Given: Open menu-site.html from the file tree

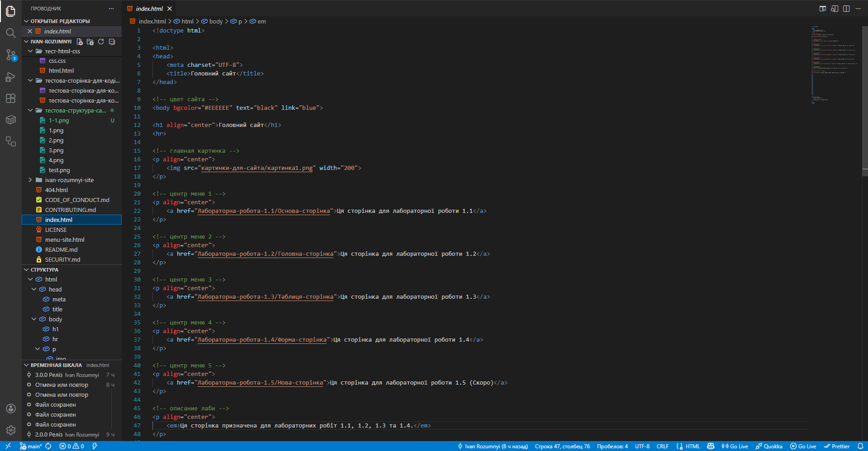Looking at the screenshot, I should click(x=65, y=240).
